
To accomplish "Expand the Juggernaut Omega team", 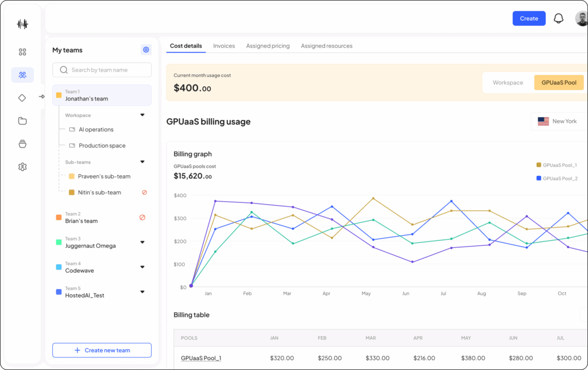I will click(142, 242).
